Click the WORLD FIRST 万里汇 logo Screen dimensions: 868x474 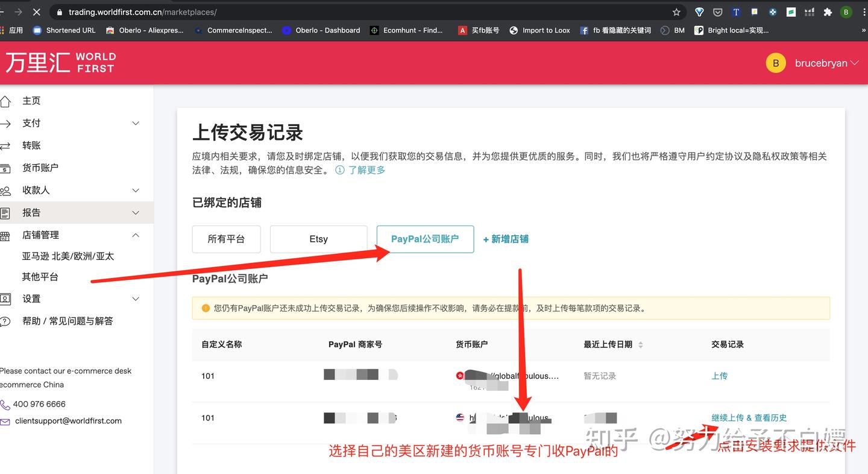point(59,62)
